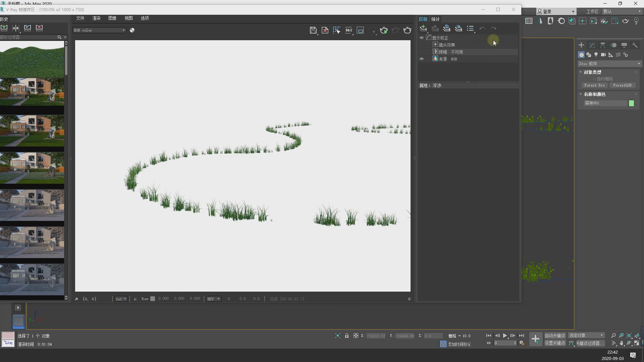Viewport: 644px width, 362px height.
Task: Click the add layer icon with the green plus
Action: coord(423,28)
